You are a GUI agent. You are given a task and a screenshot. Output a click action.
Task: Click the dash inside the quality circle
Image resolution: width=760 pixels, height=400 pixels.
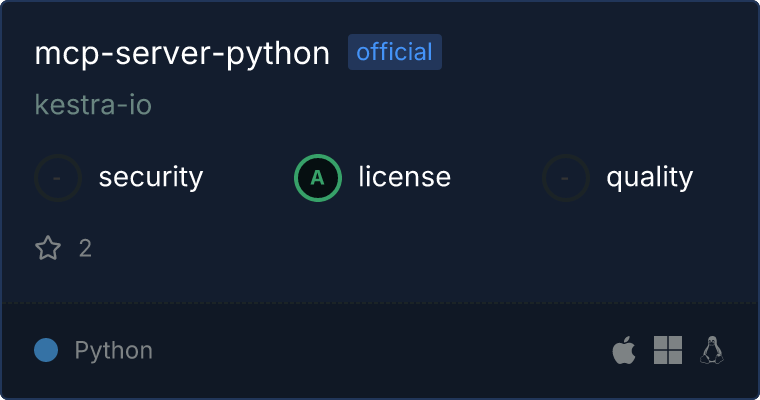[564, 179]
